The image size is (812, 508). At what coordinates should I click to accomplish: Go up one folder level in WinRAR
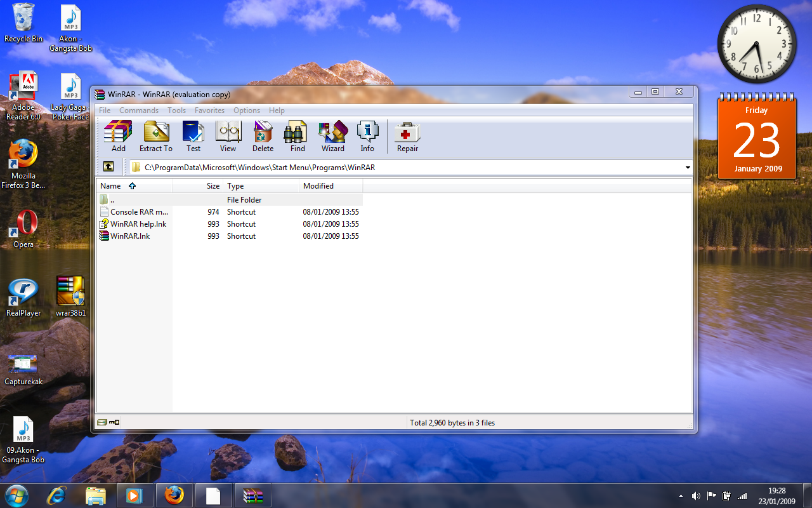[108, 167]
